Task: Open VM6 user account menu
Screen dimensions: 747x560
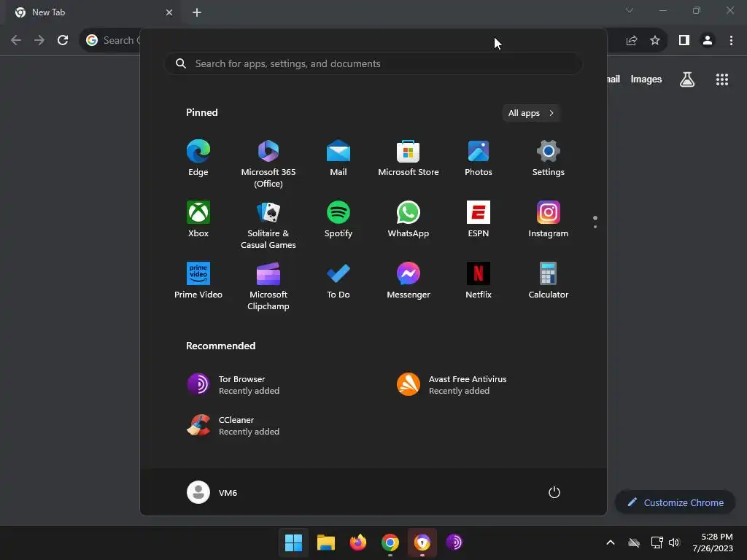Action: click(212, 492)
